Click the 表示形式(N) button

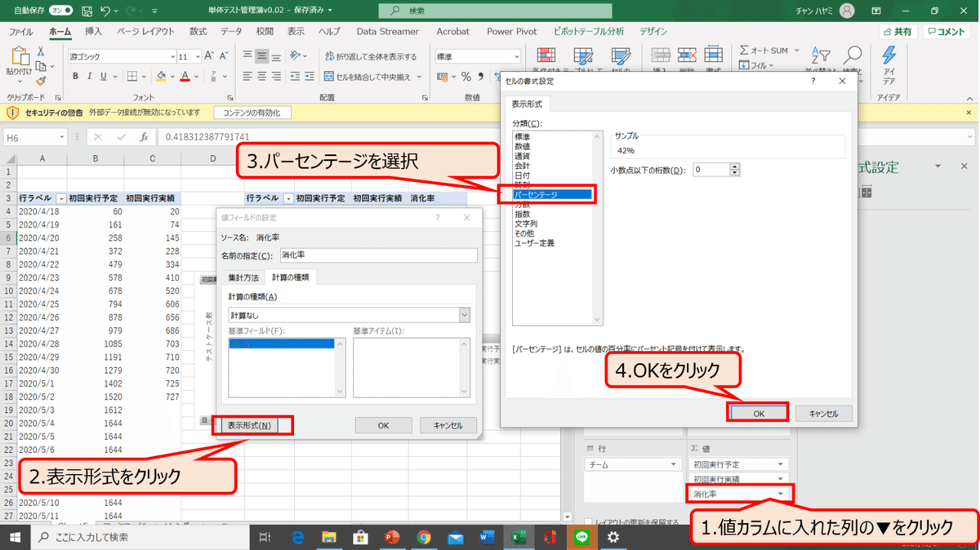point(249,425)
